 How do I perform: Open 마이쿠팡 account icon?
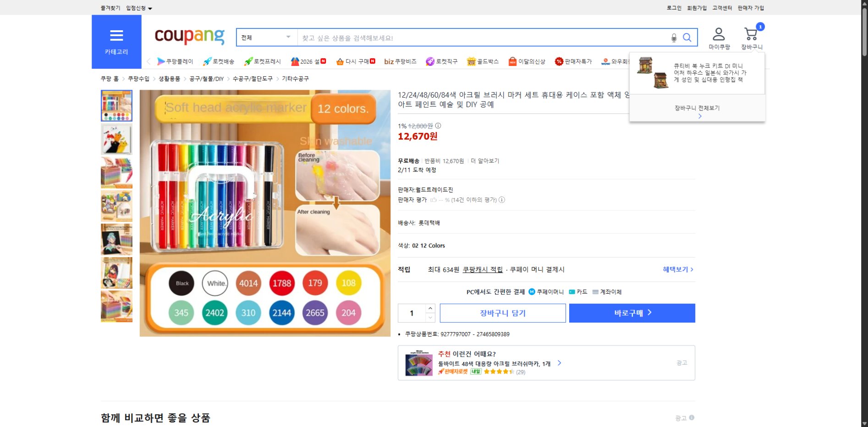719,33
